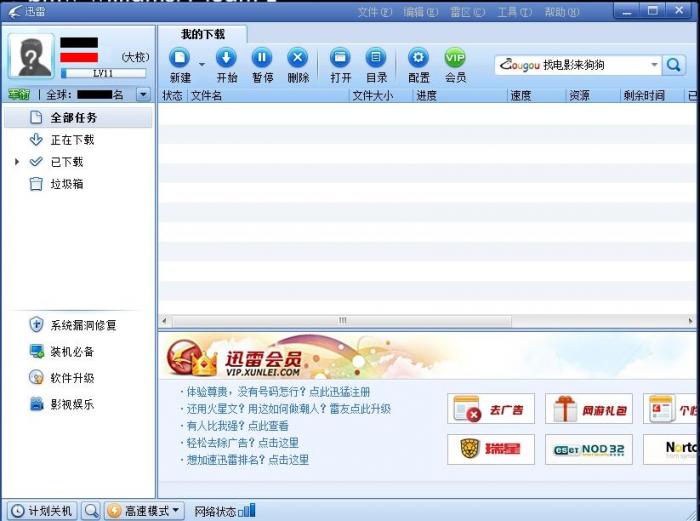
Task: Click the green 军衔 rank badge
Action: [x=19, y=95]
